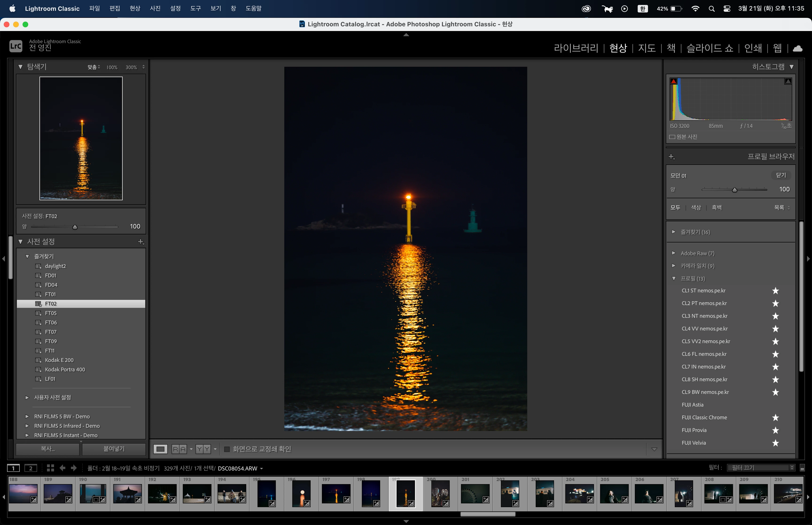Click the second monitor display button
This screenshot has height=525, width=812.
coord(31,468)
